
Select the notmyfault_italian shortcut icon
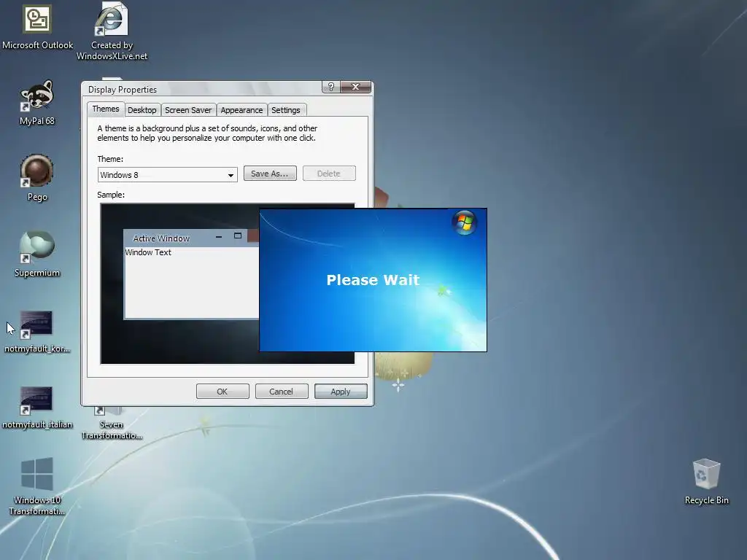tap(37, 408)
